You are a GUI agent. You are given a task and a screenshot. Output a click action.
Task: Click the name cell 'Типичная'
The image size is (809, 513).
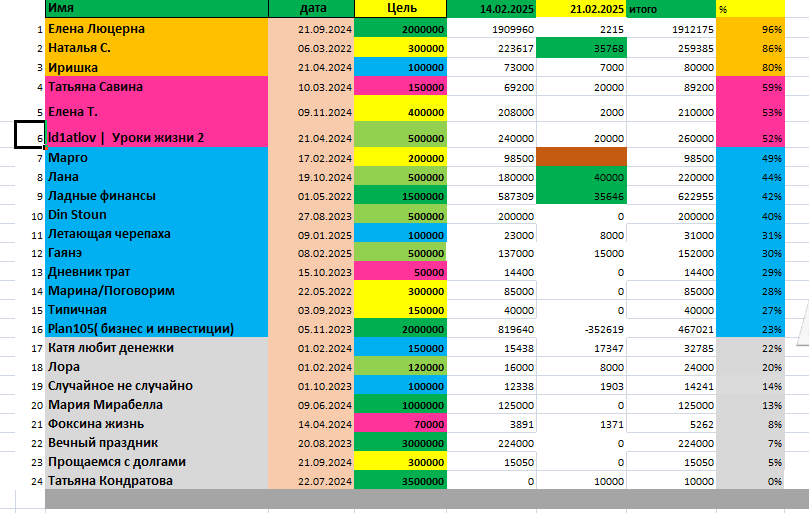(157, 310)
